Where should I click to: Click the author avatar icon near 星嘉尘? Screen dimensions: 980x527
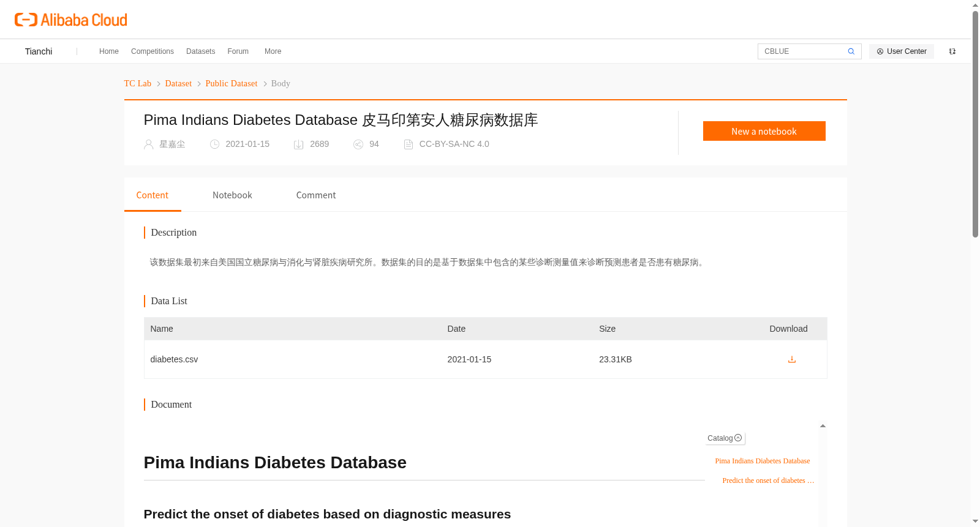[x=148, y=144]
